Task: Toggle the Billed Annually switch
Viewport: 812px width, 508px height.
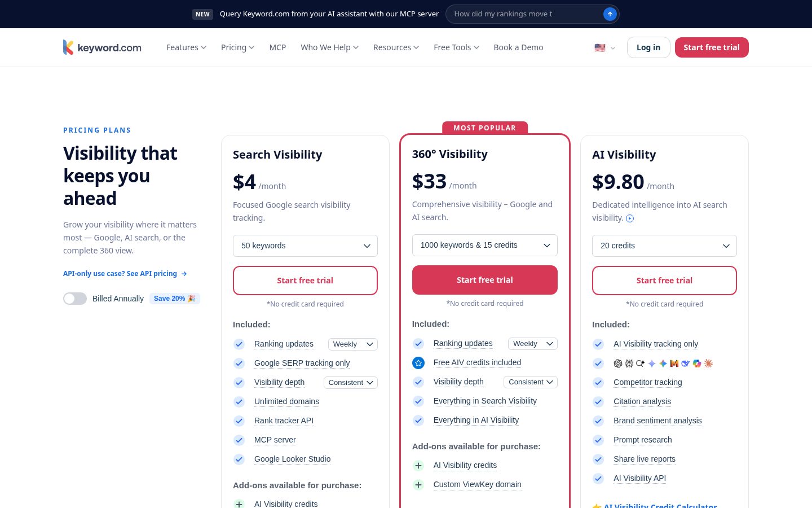Action: [x=75, y=299]
